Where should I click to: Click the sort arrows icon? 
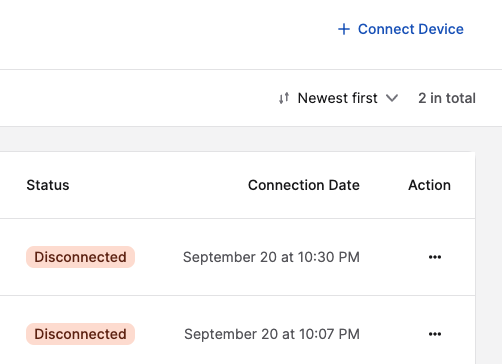[x=284, y=98]
